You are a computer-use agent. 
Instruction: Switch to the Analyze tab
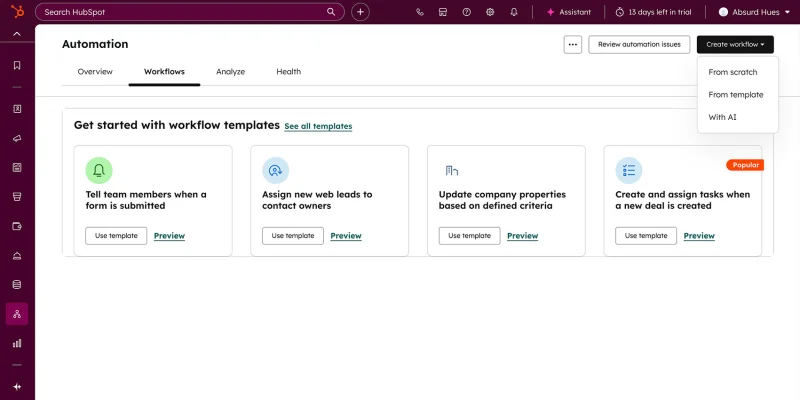tap(230, 71)
